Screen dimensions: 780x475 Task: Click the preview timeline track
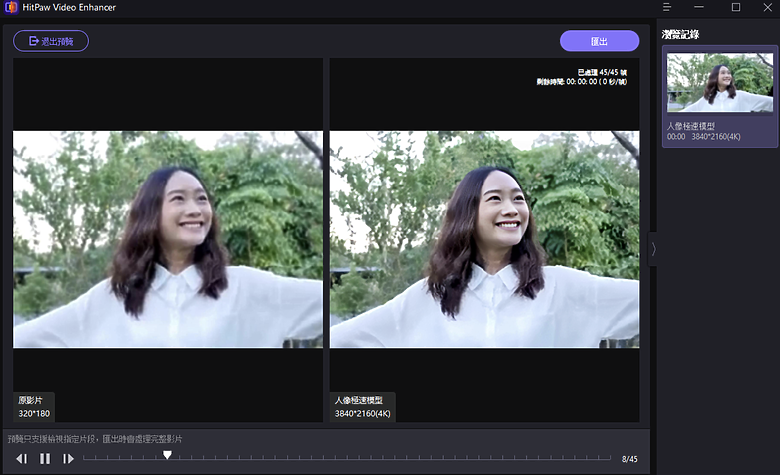tap(347, 458)
